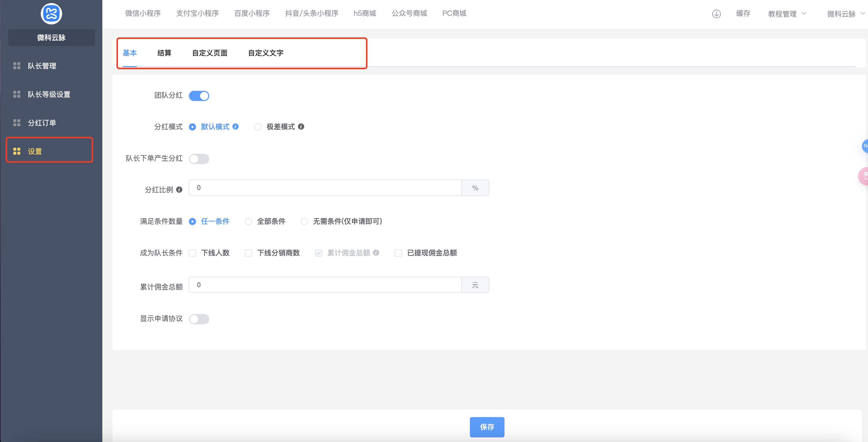
Task: Click info icon next to 极差模式
Action: 301,127
